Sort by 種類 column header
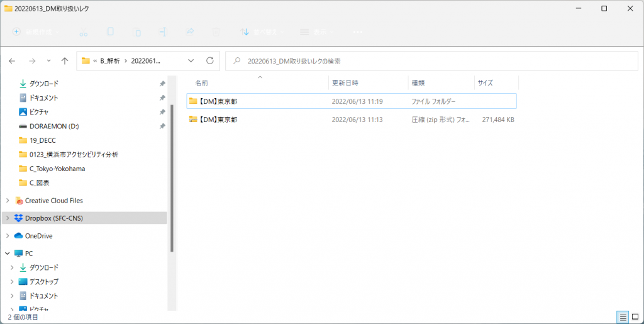644x324 pixels. tap(418, 83)
